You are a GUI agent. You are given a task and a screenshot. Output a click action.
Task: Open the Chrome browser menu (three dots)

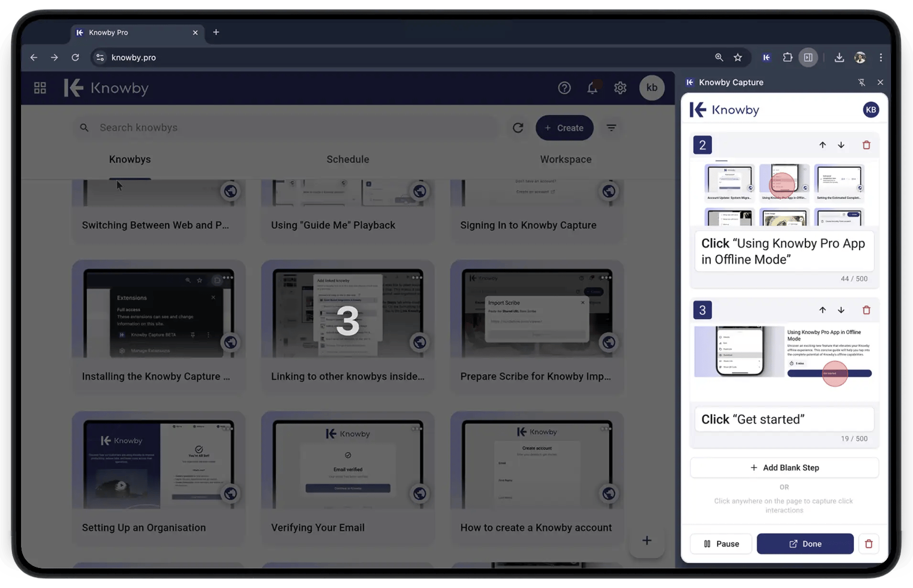(881, 57)
